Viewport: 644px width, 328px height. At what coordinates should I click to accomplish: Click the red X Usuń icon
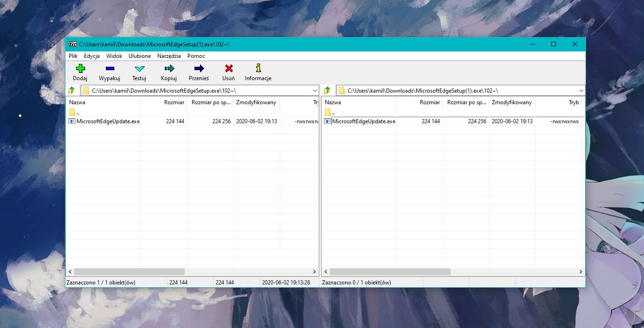point(229,69)
